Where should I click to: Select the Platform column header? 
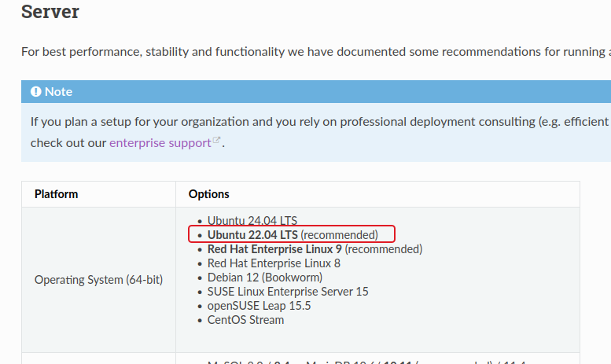tap(56, 194)
